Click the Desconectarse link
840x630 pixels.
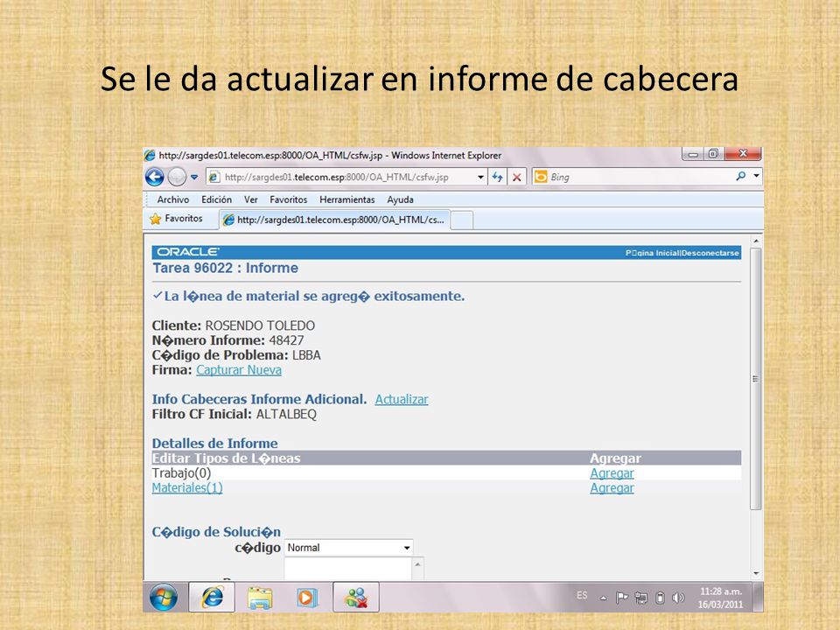click(710, 253)
